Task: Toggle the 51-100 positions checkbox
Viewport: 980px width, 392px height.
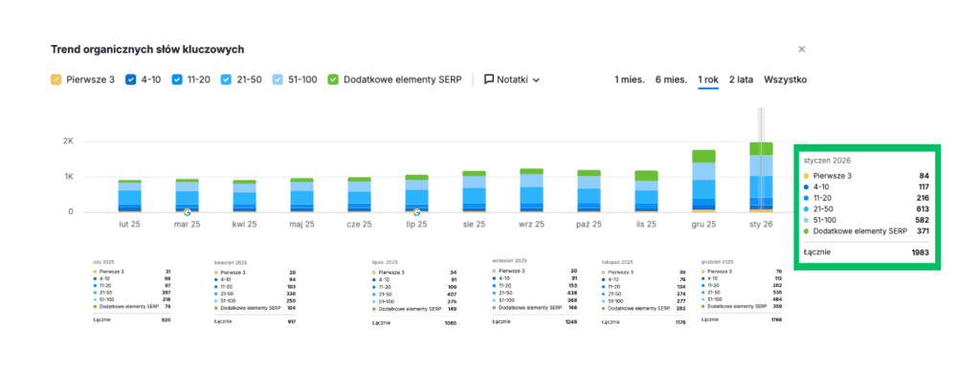Action: coord(277,80)
